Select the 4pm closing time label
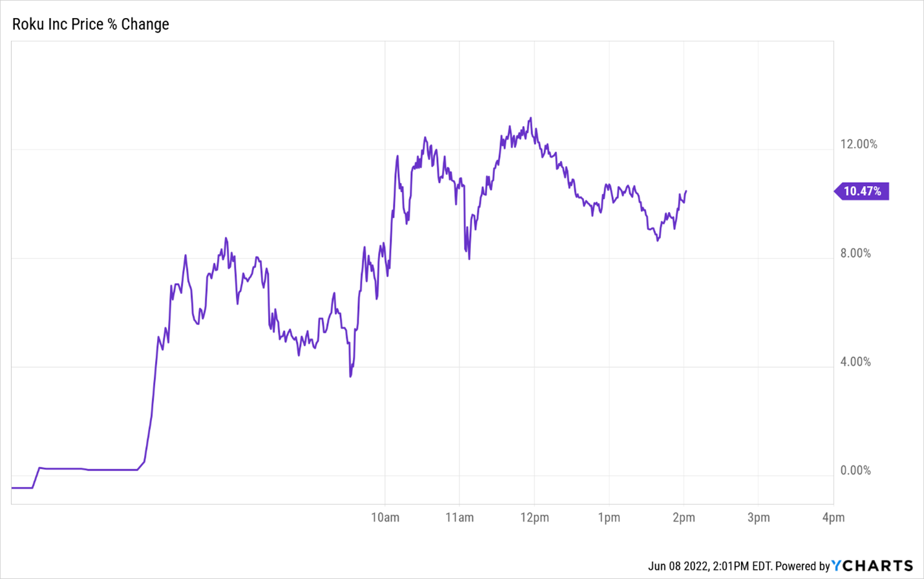This screenshot has width=924, height=579. tap(833, 518)
